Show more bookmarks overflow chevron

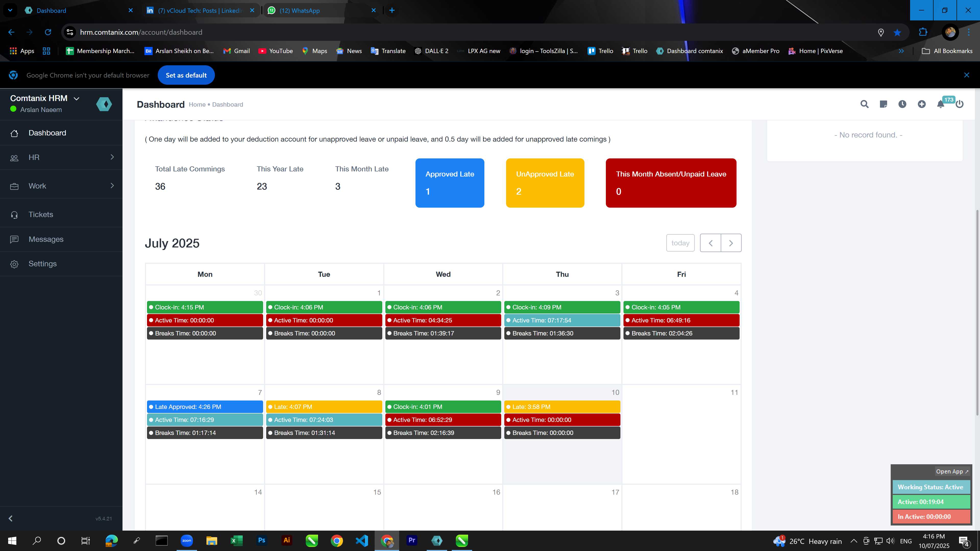(x=901, y=51)
